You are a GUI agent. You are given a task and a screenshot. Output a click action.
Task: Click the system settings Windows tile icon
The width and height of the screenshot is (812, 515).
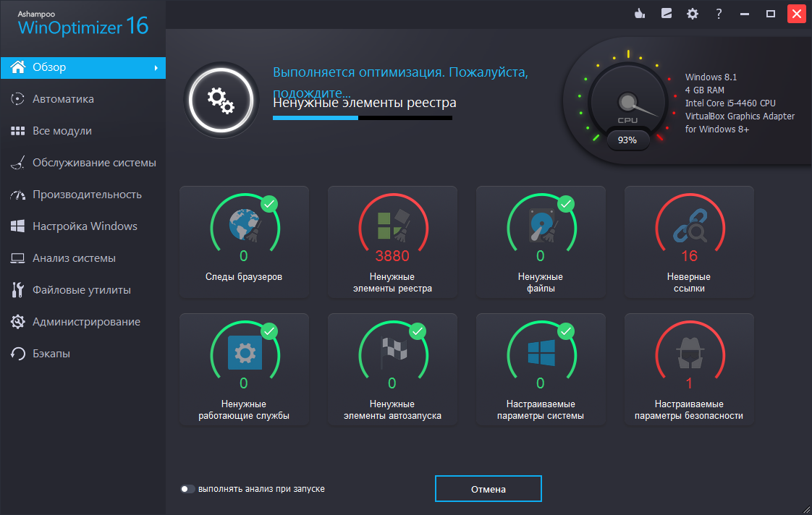pyautogui.click(x=541, y=353)
